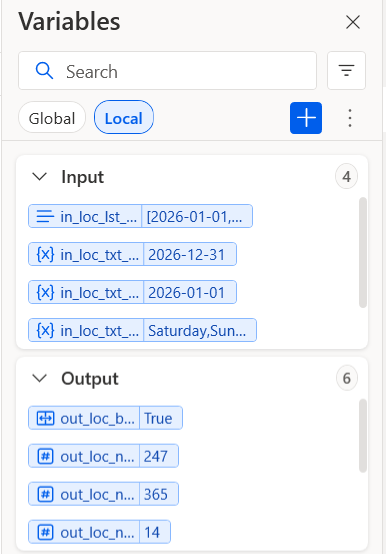The width and height of the screenshot is (386, 554).
Task: Open the variables filter button
Action: 346,71
